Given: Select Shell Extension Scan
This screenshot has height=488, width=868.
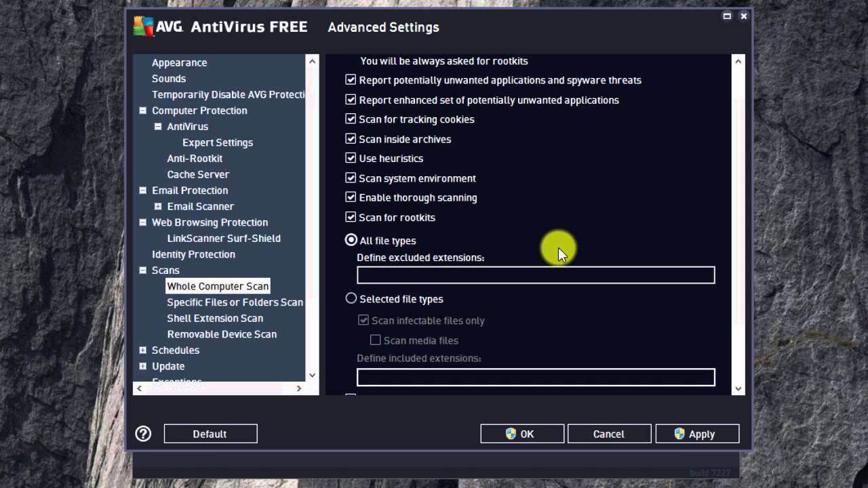Looking at the screenshot, I should tap(215, 318).
